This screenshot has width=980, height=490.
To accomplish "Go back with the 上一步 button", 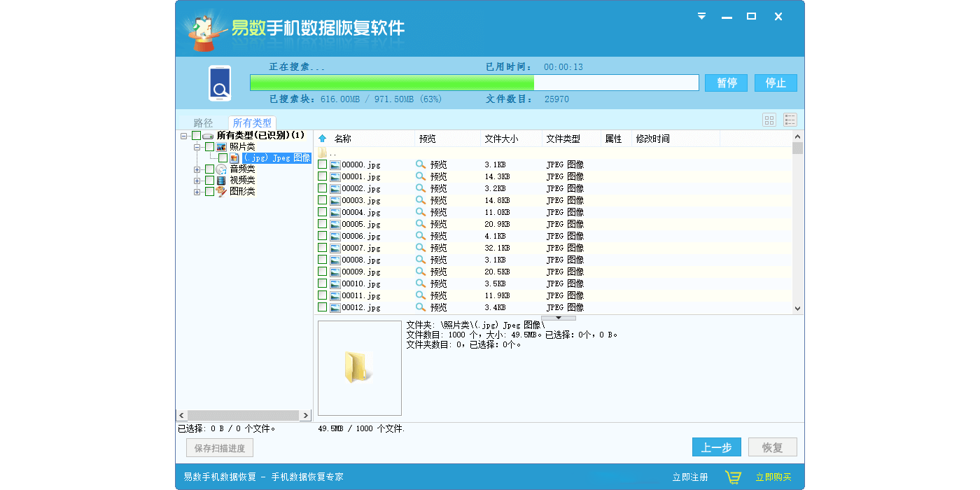I will (x=716, y=447).
